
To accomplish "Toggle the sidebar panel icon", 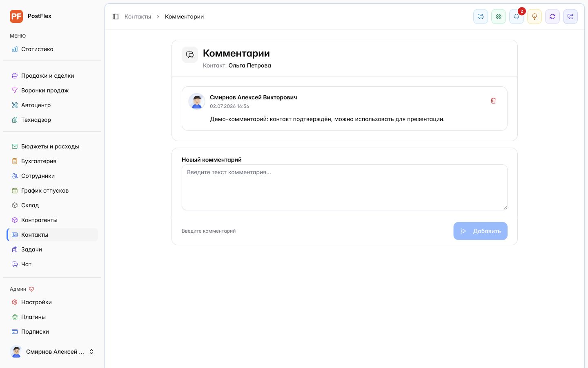I will 116,17.
